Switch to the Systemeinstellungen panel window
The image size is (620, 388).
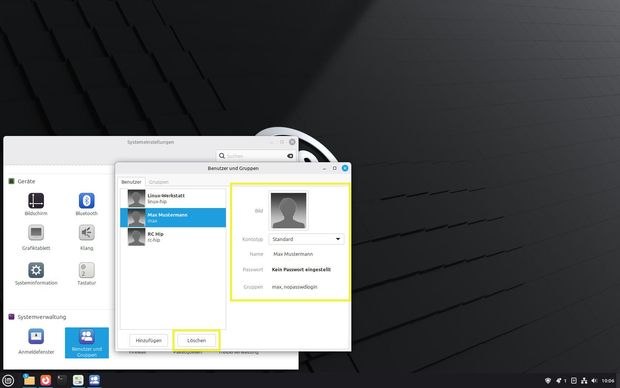coord(78,380)
